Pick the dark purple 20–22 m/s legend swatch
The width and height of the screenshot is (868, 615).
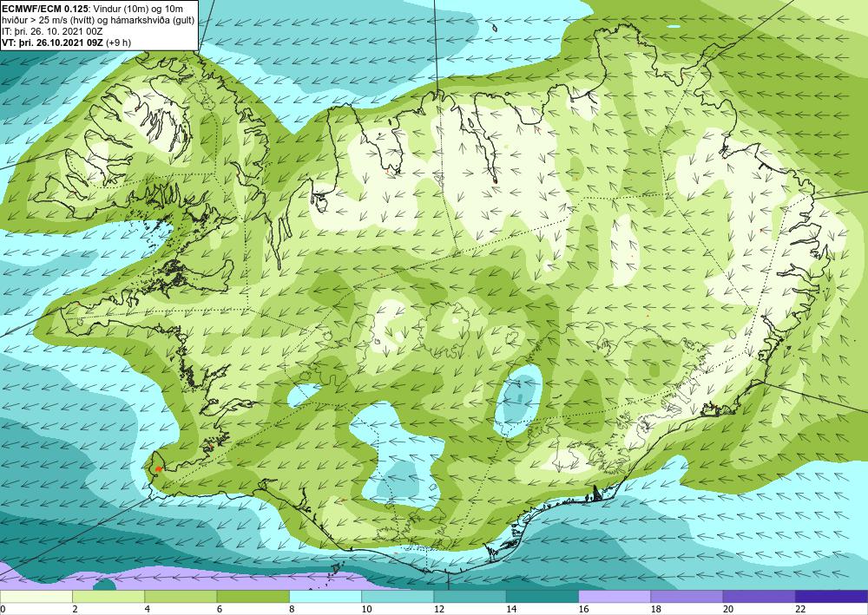(x=759, y=597)
